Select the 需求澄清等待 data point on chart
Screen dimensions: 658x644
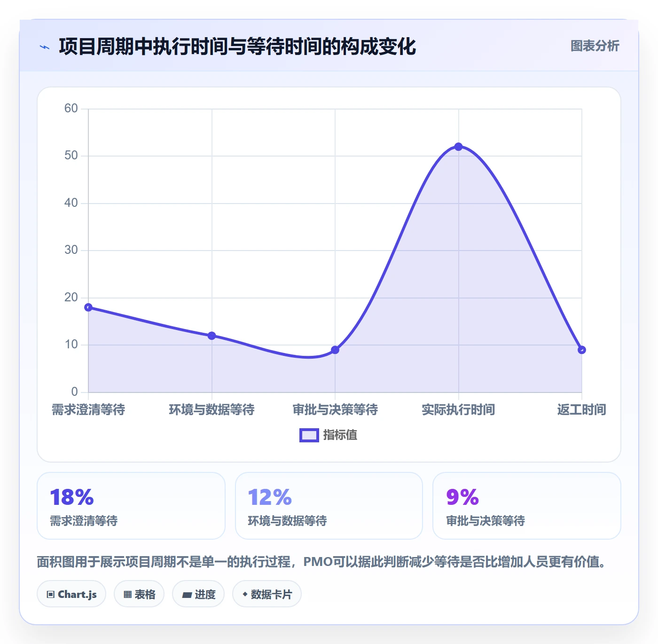pyautogui.click(x=88, y=307)
